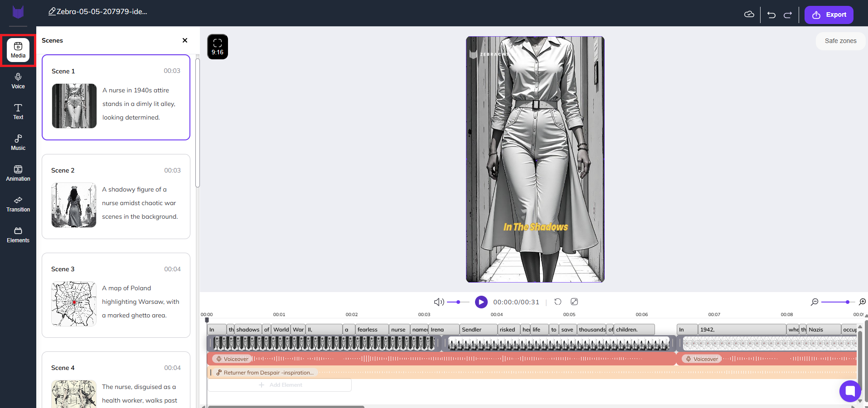Click the cloud save status icon
The height and width of the screenshot is (408, 868).
pos(749,14)
